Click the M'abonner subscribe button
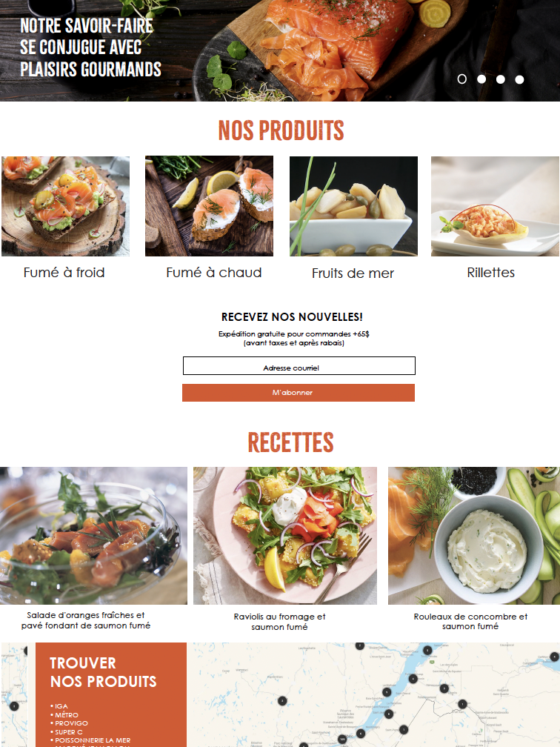Image resolution: width=560 pixels, height=747 pixels. click(x=299, y=393)
